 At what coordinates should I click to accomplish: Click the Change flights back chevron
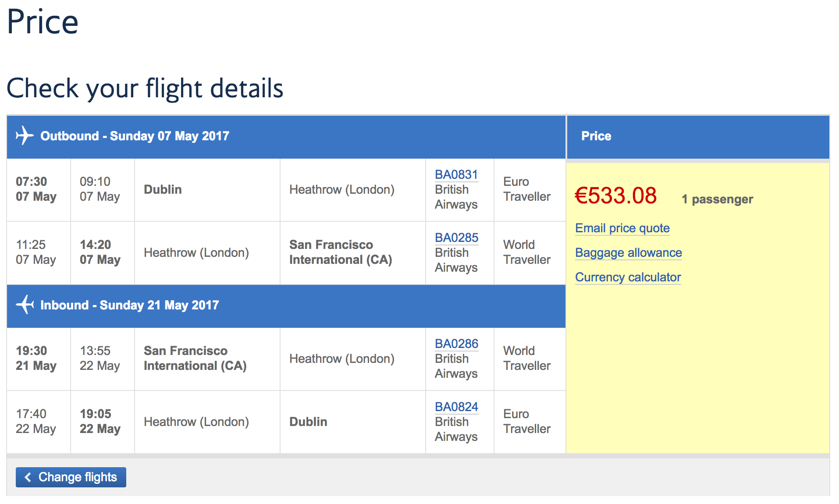click(28, 477)
